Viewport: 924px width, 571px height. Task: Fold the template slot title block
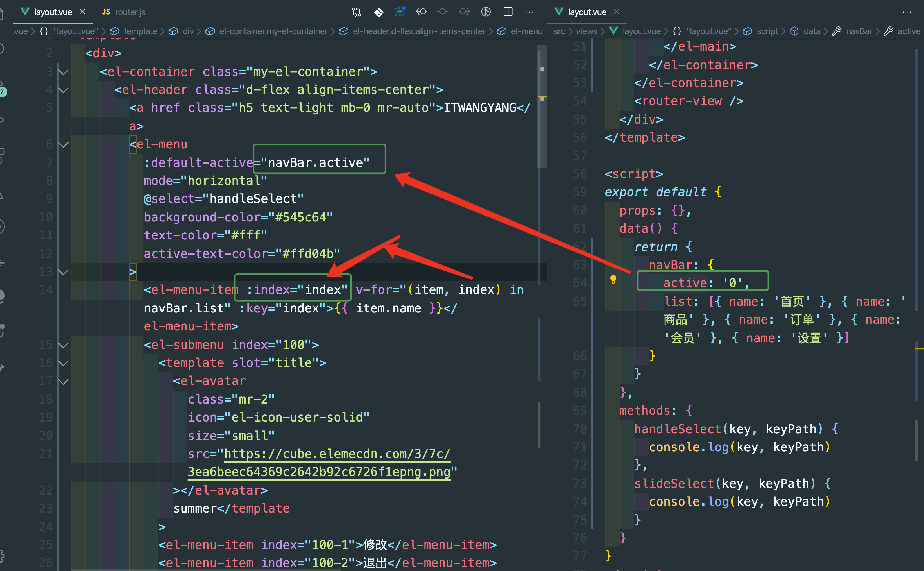click(64, 363)
